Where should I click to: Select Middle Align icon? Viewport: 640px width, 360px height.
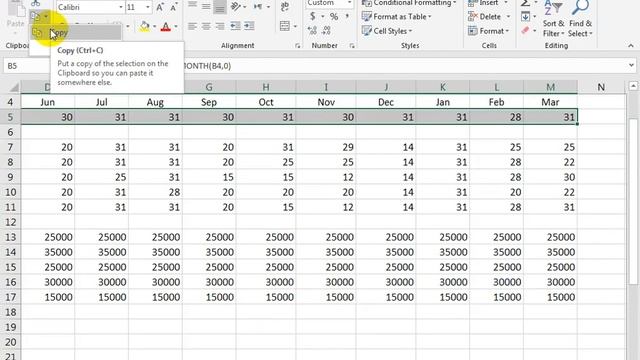[206, 6]
